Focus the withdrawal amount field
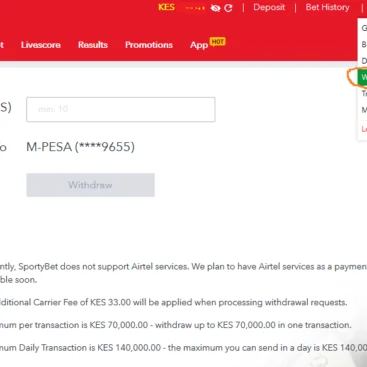367x367 pixels. pos(121,109)
